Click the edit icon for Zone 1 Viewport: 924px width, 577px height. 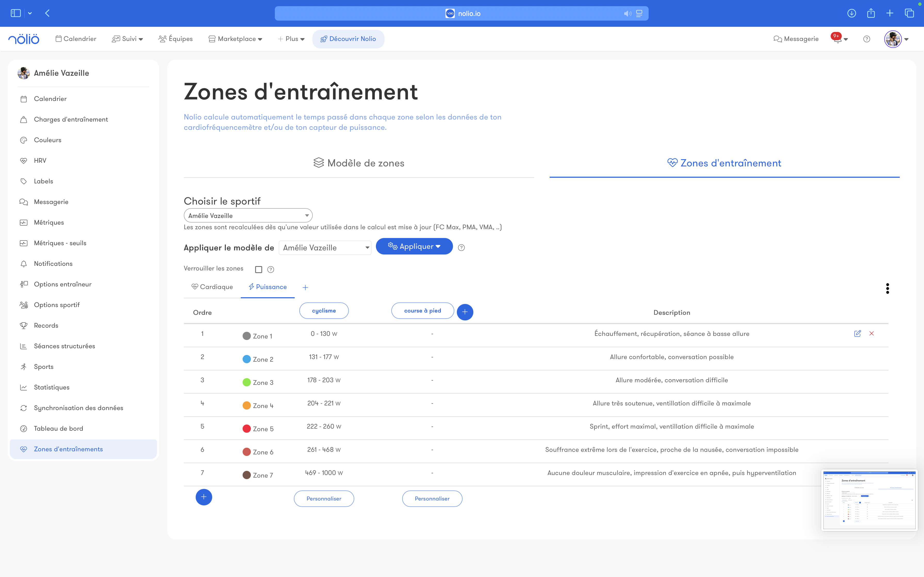click(857, 334)
